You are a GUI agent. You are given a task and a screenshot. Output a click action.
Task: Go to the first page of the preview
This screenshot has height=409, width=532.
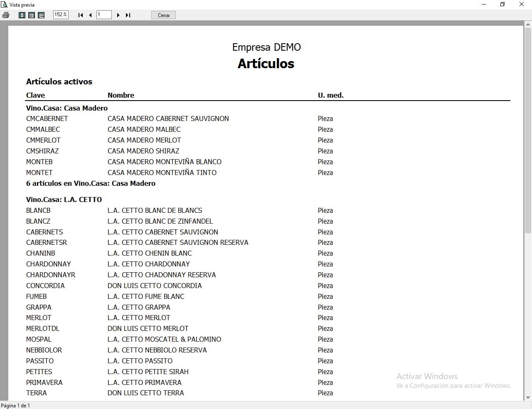[x=81, y=15]
